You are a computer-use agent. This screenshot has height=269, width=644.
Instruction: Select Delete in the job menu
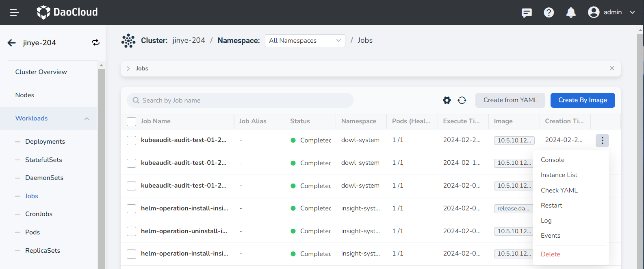(550, 254)
